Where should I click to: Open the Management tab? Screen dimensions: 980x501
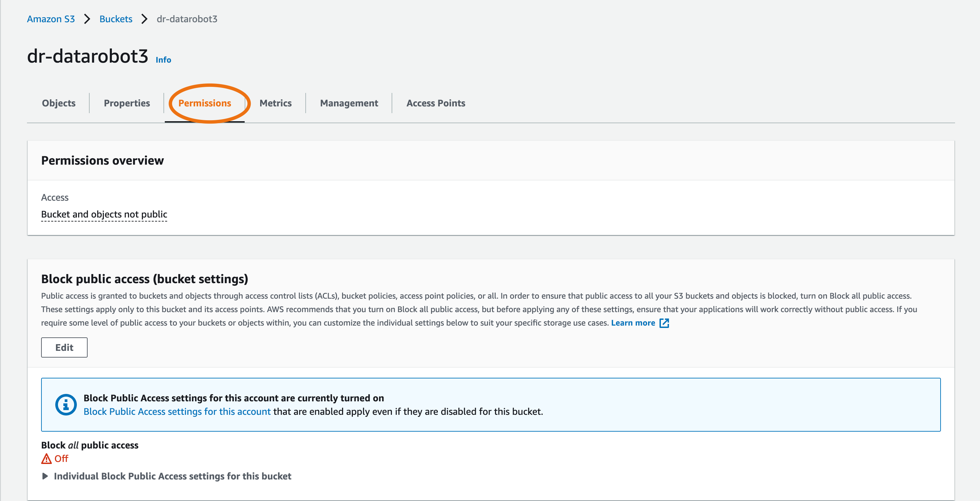click(x=349, y=103)
